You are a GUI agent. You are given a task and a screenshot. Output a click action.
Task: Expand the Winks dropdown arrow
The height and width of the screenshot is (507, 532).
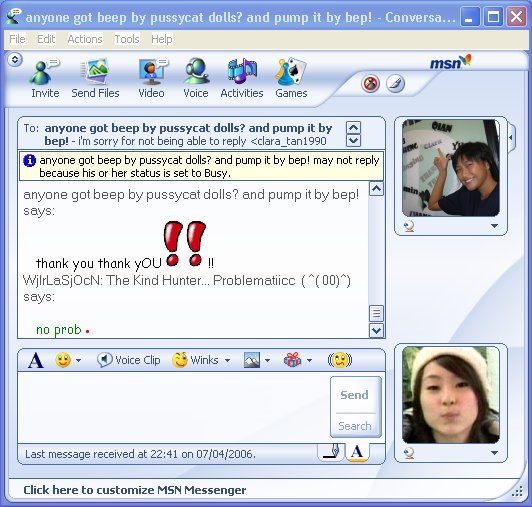point(227,360)
